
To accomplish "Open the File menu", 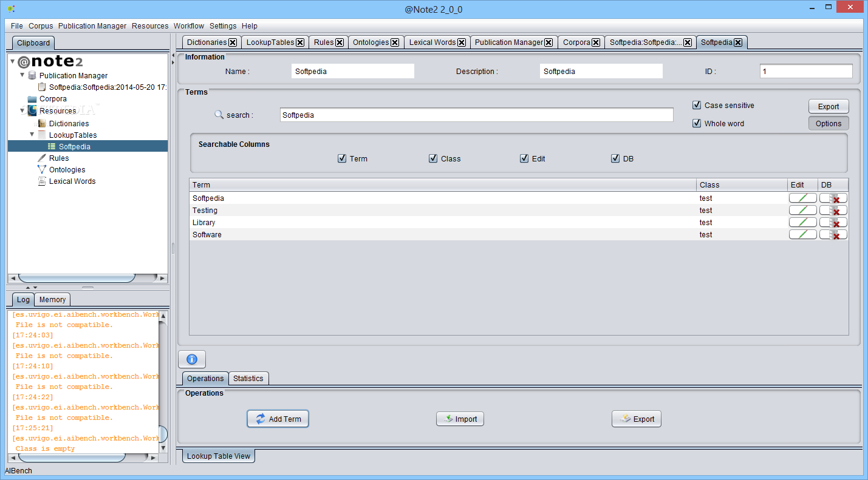I will (x=17, y=26).
